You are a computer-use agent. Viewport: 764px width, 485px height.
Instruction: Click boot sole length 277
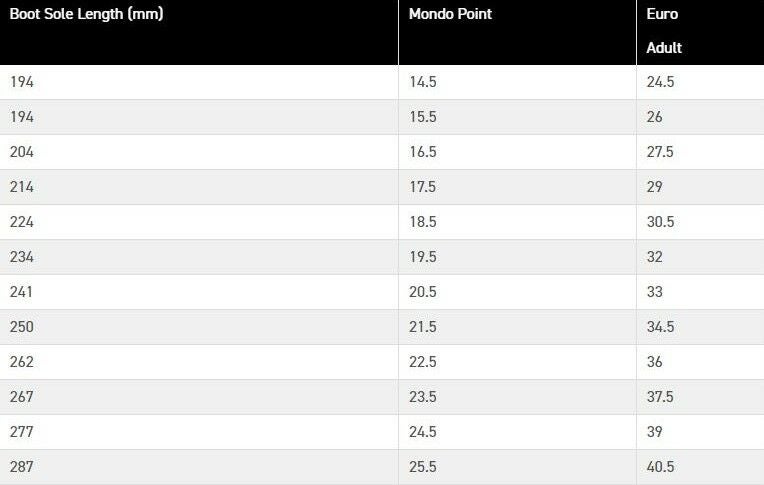22,432
